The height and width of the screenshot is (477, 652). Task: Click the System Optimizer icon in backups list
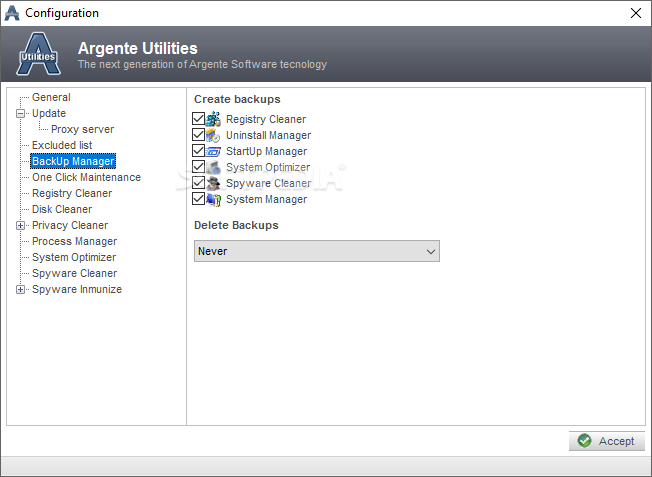click(213, 167)
